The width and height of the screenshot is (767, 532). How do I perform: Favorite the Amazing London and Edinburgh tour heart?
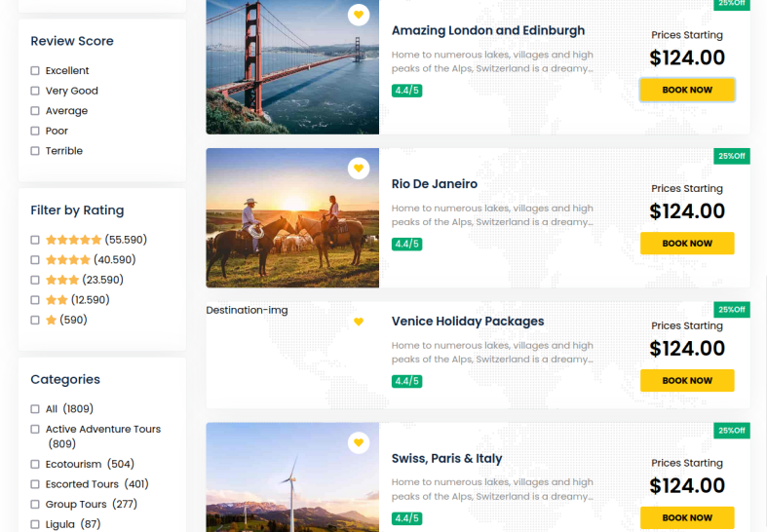(359, 16)
